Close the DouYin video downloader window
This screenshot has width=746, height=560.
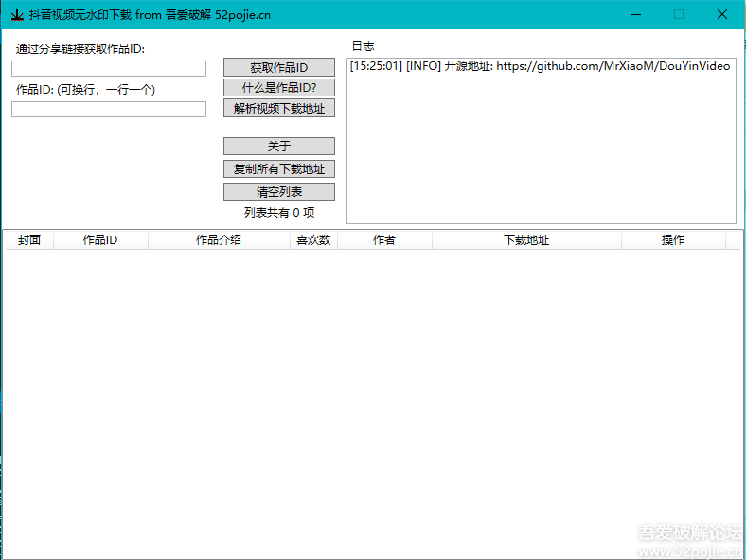point(722,14)
